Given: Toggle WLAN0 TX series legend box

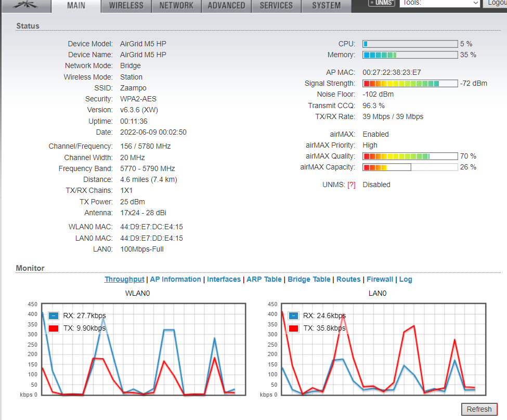Looking at the screenshot, I should click(x=54, y=329).
